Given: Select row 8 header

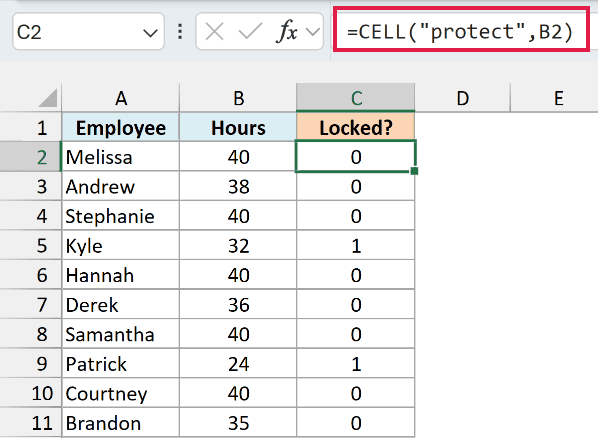Looking at the screenshot, I should pos(31,334).
